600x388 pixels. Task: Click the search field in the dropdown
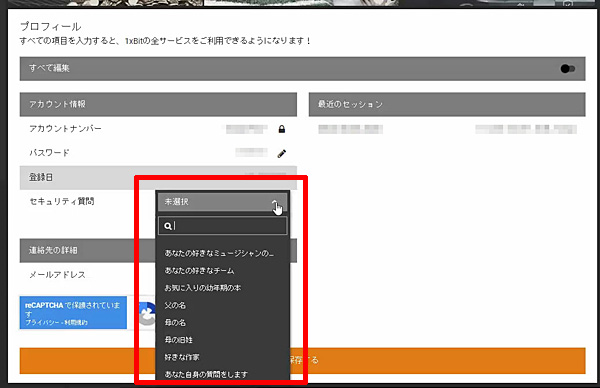[222, 226]
